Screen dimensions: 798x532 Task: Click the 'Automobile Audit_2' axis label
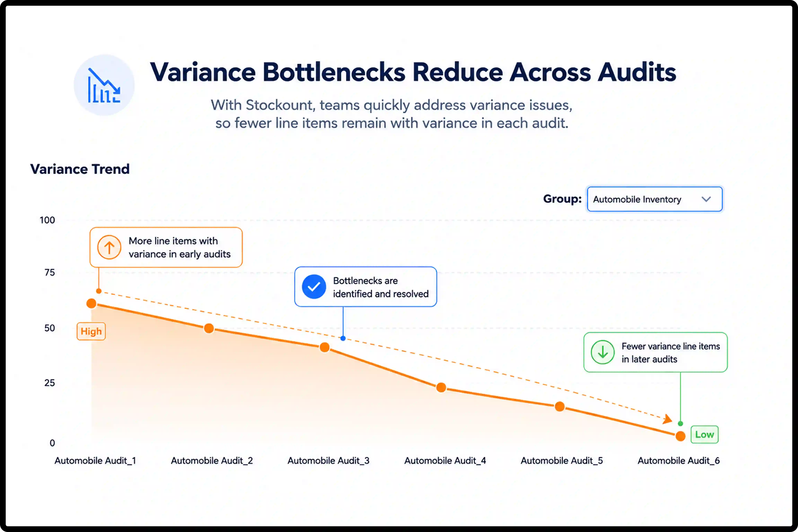point(212,460)
